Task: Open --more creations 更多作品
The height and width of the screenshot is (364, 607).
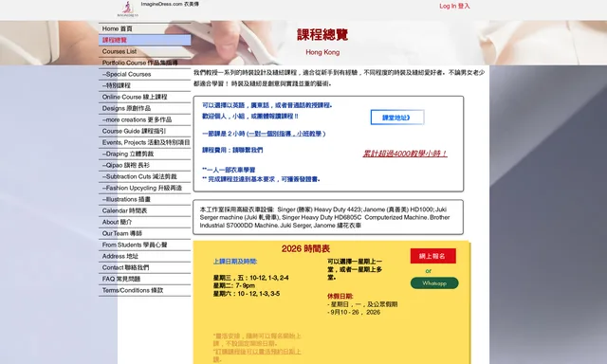Action: [144, 120]
